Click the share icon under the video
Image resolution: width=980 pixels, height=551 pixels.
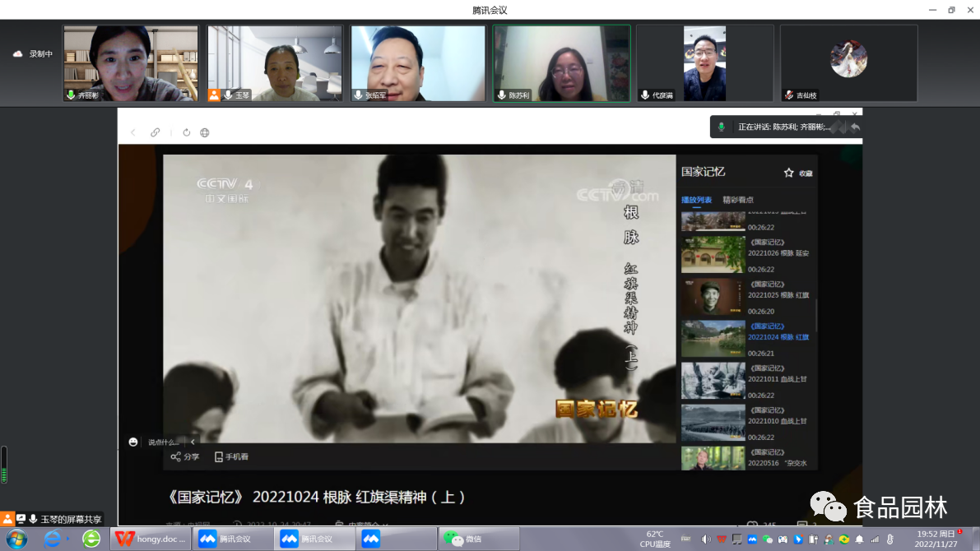(175, 456)
